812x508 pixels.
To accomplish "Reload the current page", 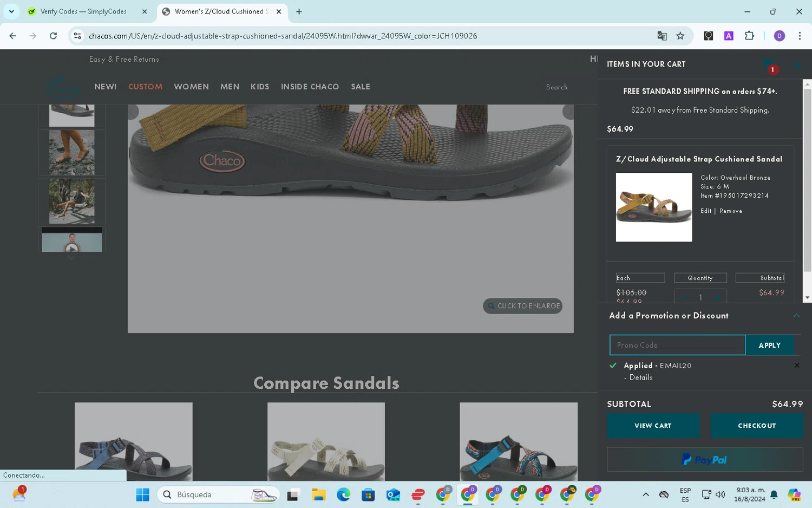I will point(53,36).
